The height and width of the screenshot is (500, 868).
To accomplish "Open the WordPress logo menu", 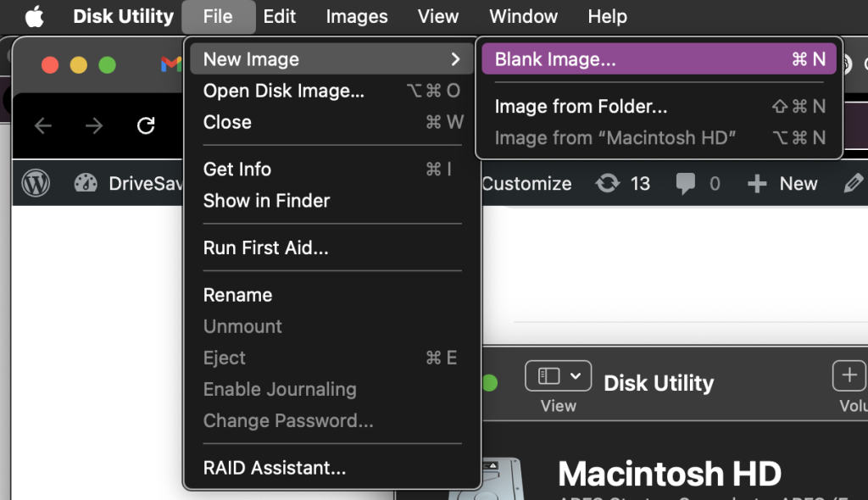I will click(x=36, y=183).
